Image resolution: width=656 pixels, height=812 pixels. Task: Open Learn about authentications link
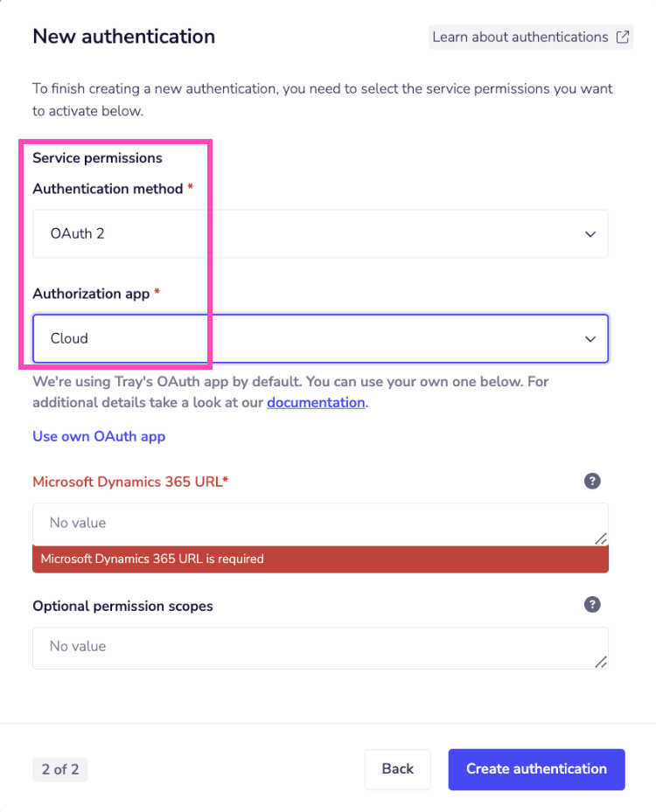520,38
